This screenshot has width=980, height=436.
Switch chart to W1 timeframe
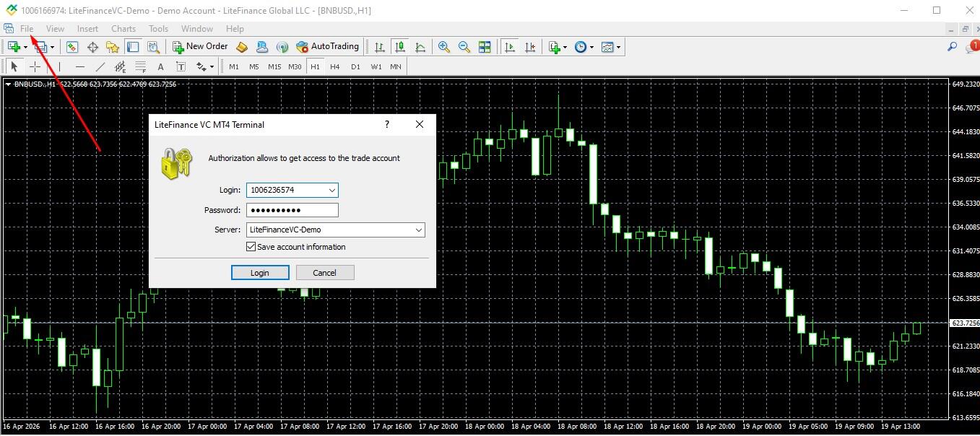pyautogui.click(x=376, y=66)
